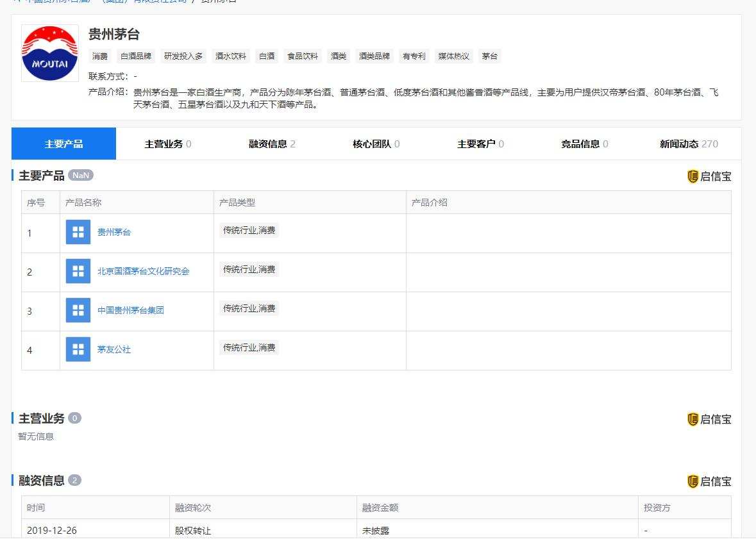
Task: Open the 北京国酒茅台文化研究会 link
Action: click(x=143, y=272)
